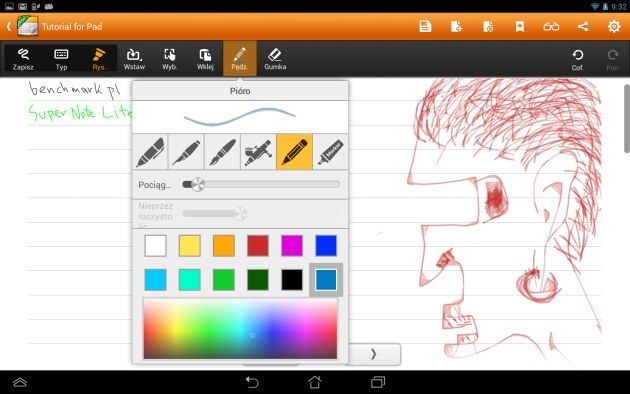This screenshot has width=630, height=394.
Task: Toggle the Pędz. brush panel
Action: click(240, 59)
